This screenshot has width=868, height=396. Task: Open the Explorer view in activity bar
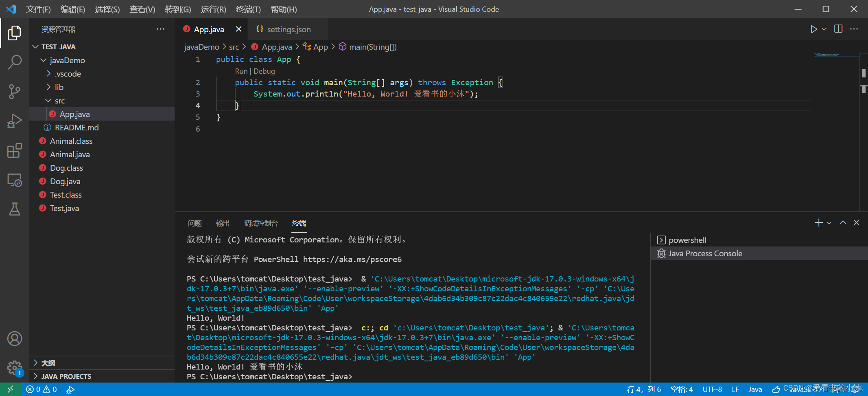click(15, 33)
